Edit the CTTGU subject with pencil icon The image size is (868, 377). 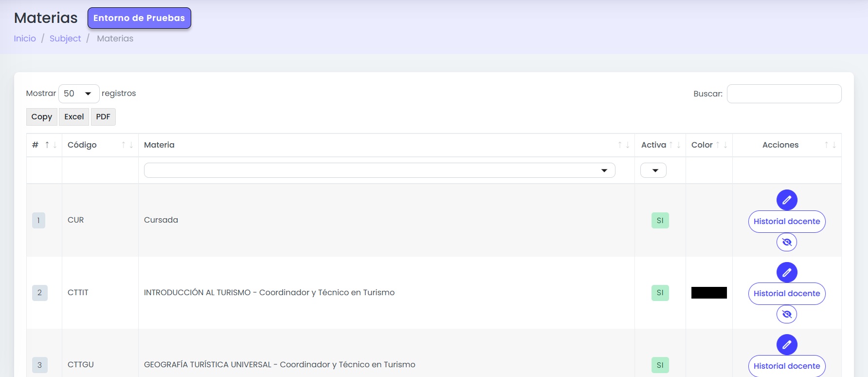pyautogui.click(x=787, y=345)
